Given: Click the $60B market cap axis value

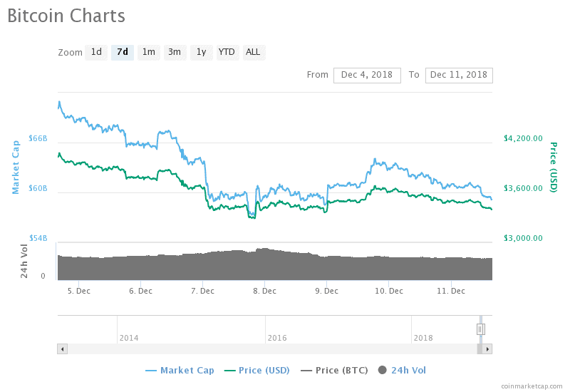Looking at the screenshot, I should (x=38, y=188).
